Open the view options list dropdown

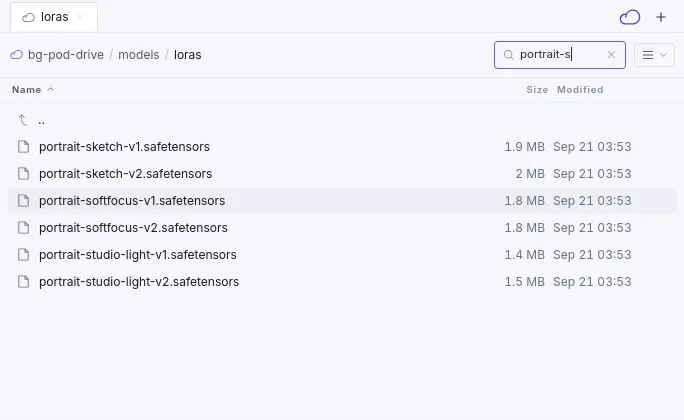click(x=654, y=55)
